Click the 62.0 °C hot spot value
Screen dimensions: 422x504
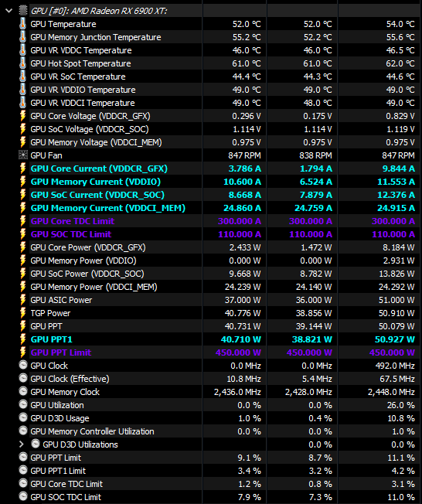point(400,63)
